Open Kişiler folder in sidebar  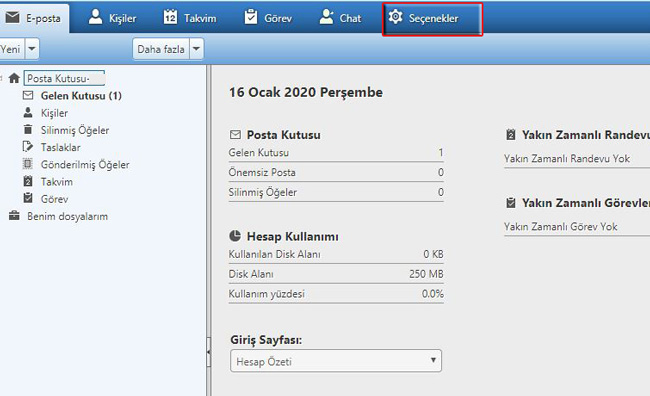point(54,113)
